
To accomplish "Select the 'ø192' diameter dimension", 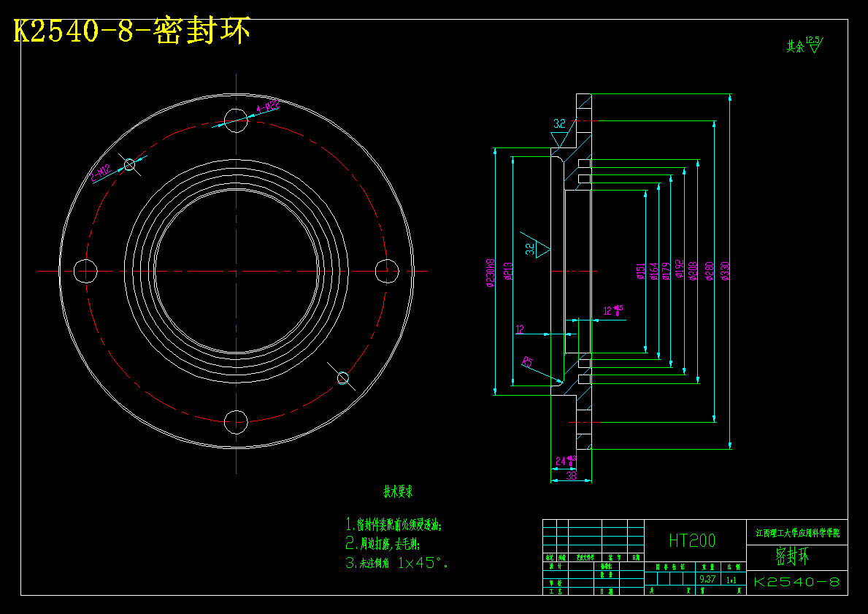I will click(680, 271).
